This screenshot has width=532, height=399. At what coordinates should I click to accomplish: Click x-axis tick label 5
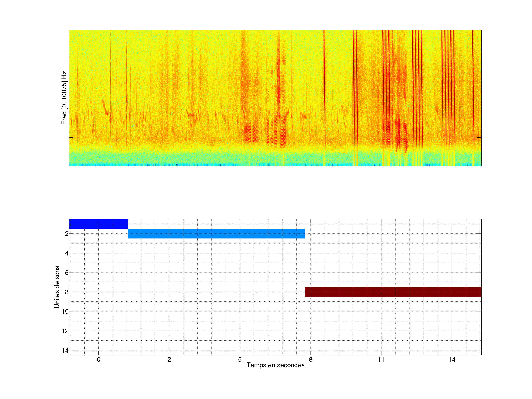pyautogui.click(x=240, y=359)
